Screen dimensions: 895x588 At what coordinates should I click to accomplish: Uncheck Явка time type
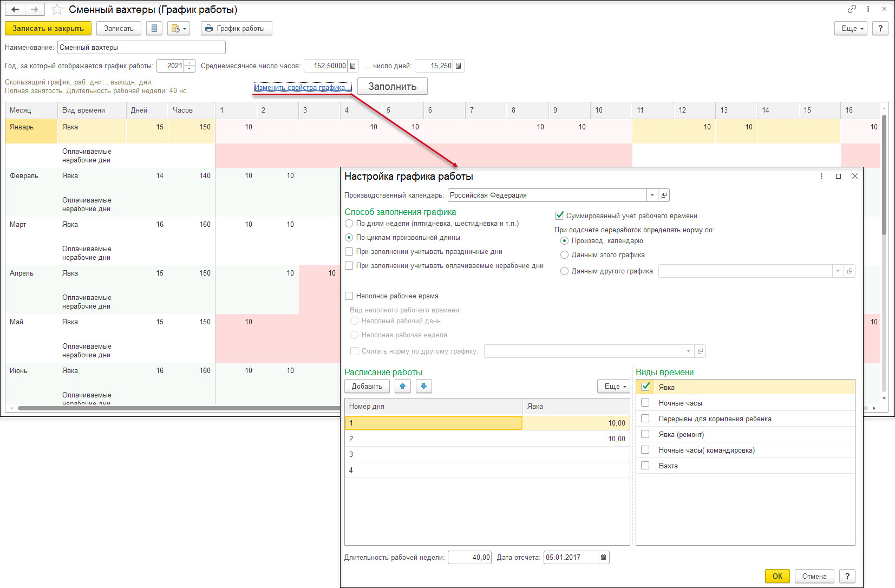[645, 387]
